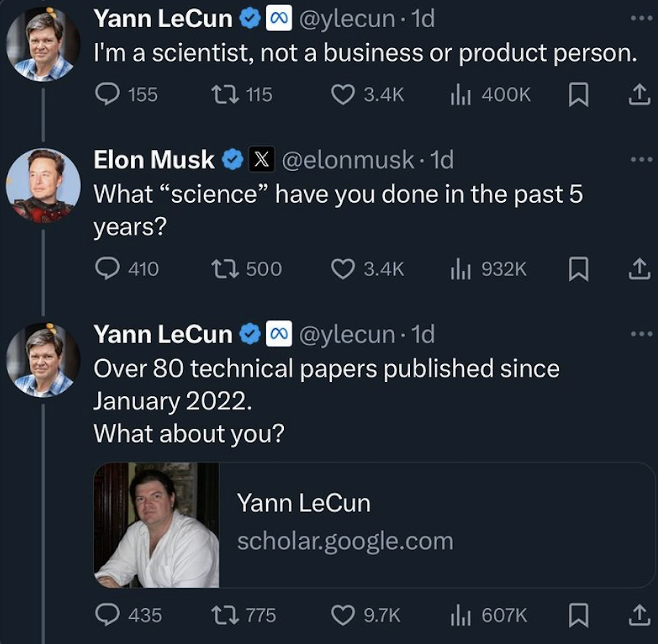
Task: Like the 'What science have you done' tweet
Action: 342,269
